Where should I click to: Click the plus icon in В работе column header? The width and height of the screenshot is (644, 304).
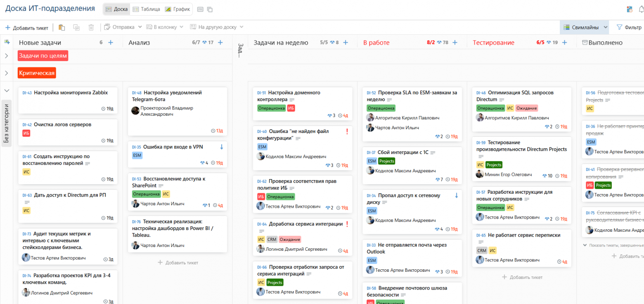click(x=455, y=43)
